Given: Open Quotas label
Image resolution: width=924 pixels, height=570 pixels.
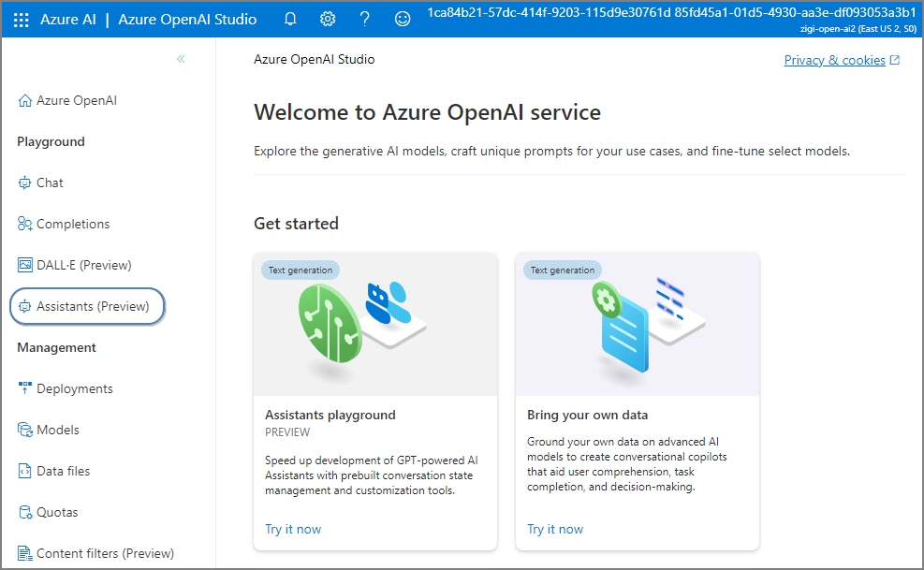Looking at the screenshot, I should [57, 512].
